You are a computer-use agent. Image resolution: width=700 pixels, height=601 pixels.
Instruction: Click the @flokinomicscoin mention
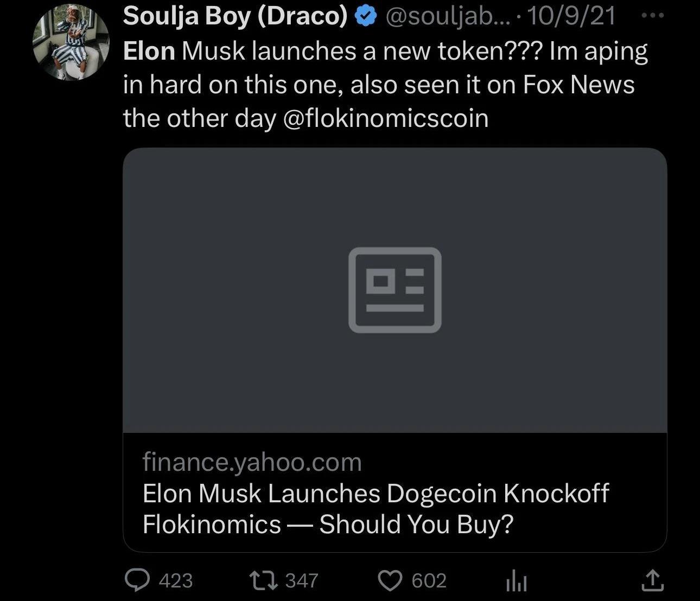(386, 118)
